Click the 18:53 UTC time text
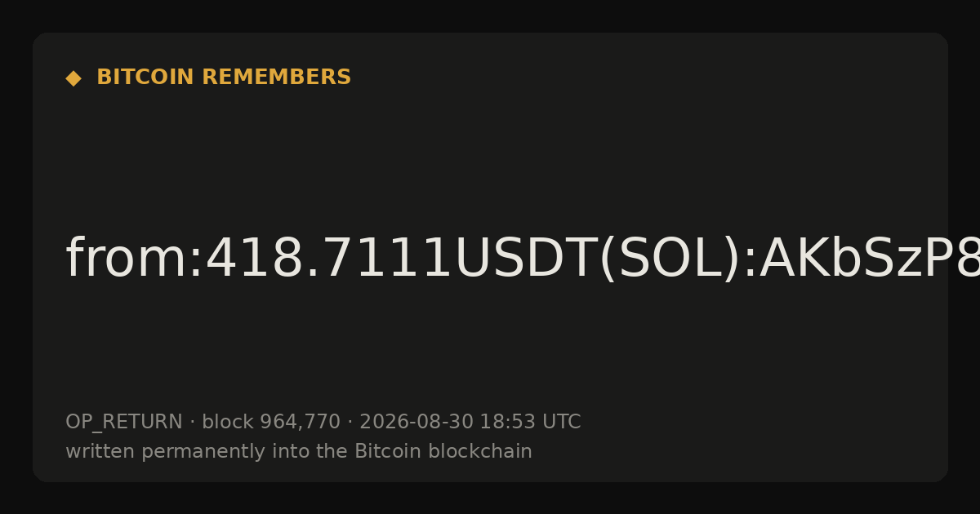Image resolution: width=980 pixels, height=514 pixels. tap(530, 423)
